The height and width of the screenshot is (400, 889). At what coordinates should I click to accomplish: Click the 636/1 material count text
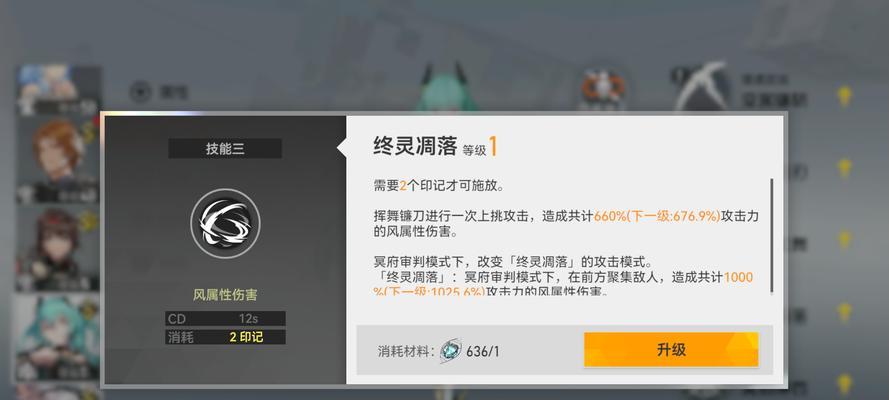coord(483,351)
